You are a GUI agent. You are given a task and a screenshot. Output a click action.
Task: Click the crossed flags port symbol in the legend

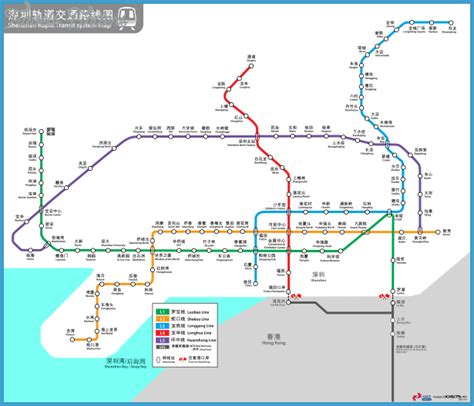pyautogui.click(x=183, y=359)
